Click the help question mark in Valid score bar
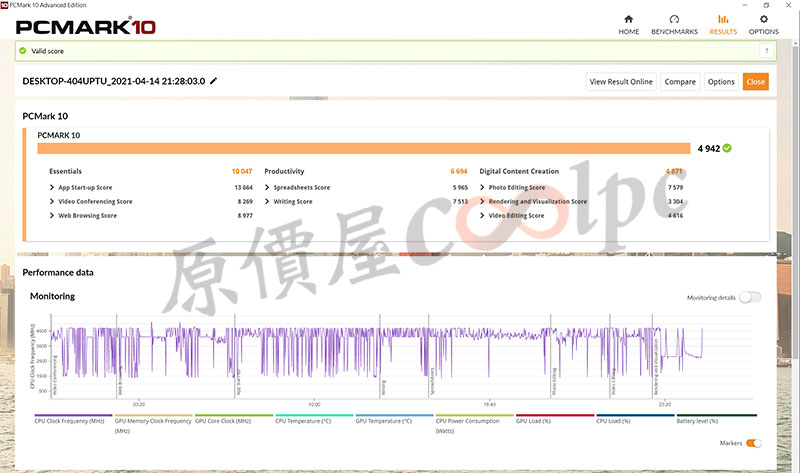Screen dimensions: 800x473 (x=766, y=51)
